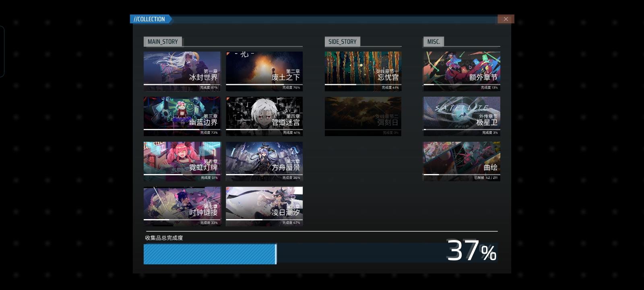
Task: Open the 曲绘 song illustrations card
Action: [462, 162]
